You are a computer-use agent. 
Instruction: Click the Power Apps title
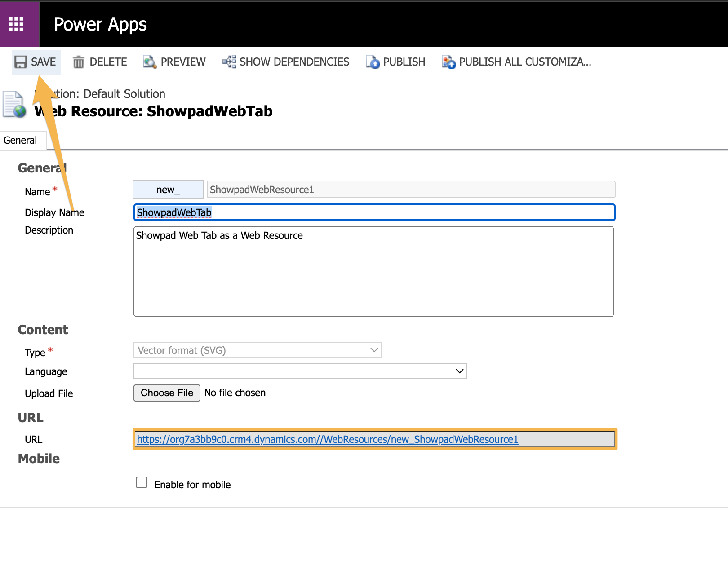[100, 24]
